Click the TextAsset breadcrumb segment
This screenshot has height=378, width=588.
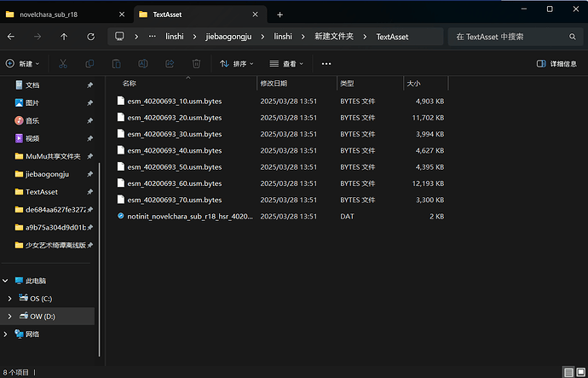click(x=392, y=37)
